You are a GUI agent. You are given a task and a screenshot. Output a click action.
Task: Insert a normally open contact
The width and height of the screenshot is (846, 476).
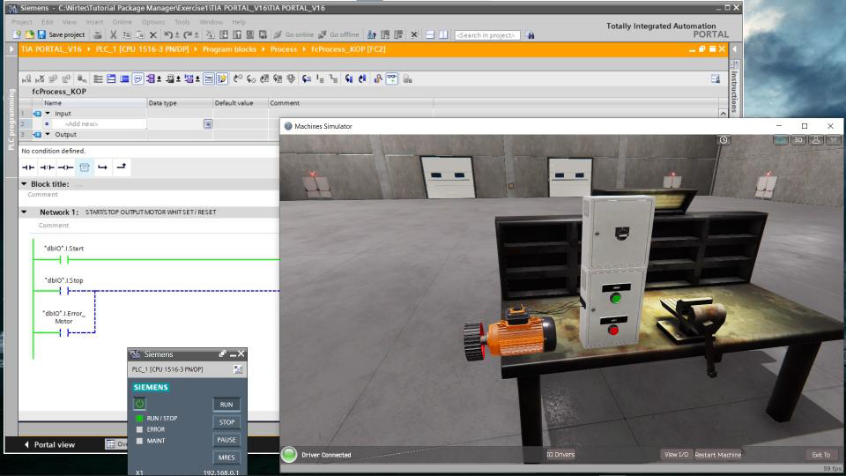pos(28,167)
